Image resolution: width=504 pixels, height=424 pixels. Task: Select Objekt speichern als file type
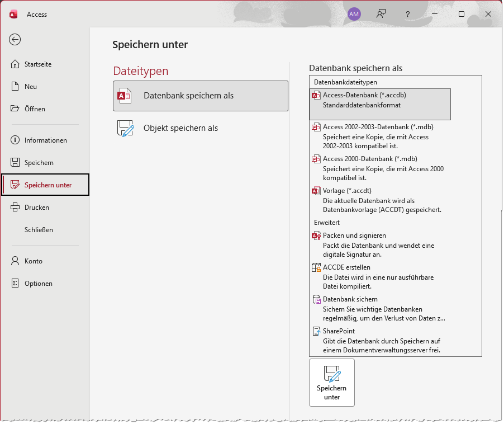(x=201, y=128)
